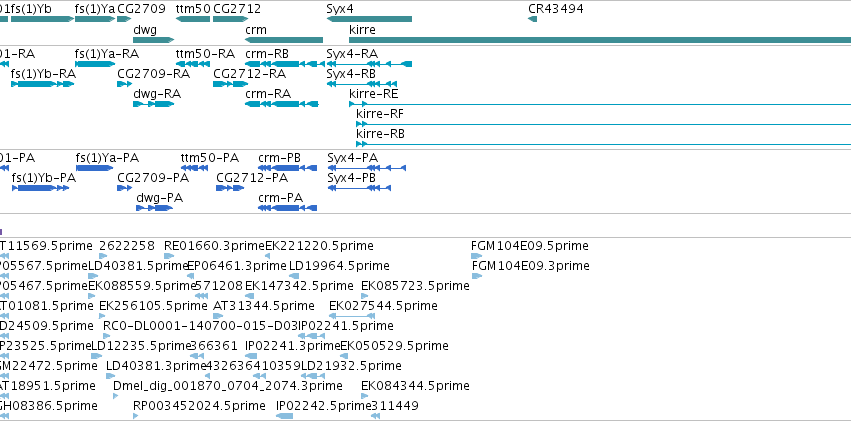851x421 pixels.
Task: Click the ttm50 gene glyph
Action: [x=193, y=19]
